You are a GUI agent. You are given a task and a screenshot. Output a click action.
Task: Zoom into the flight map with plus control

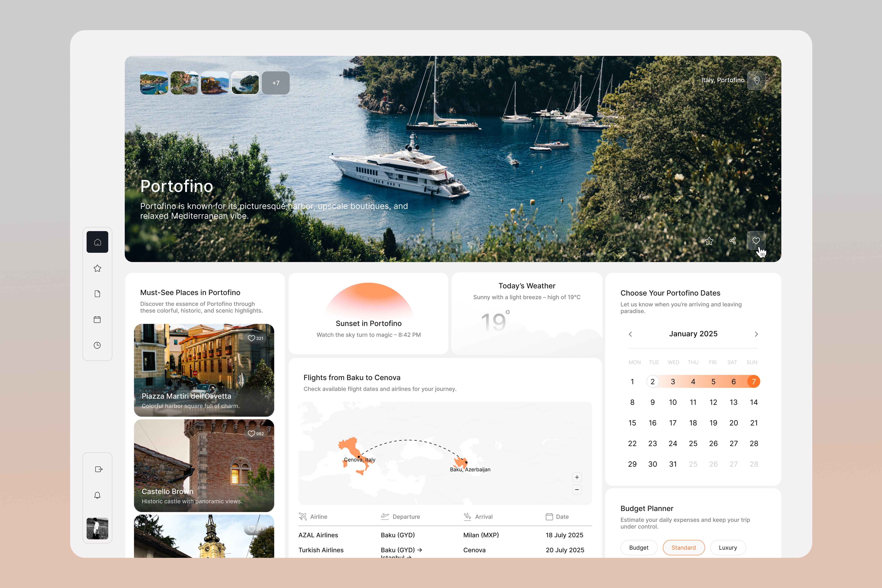[577, 477]
